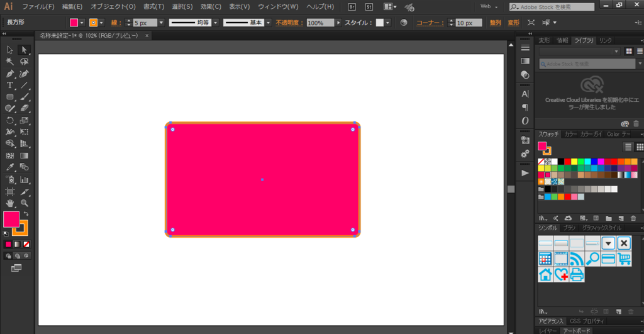Switch to the グラフィックスタイル tab
The height and width of the screenshot is (334, 644).
tap(602, 228)
